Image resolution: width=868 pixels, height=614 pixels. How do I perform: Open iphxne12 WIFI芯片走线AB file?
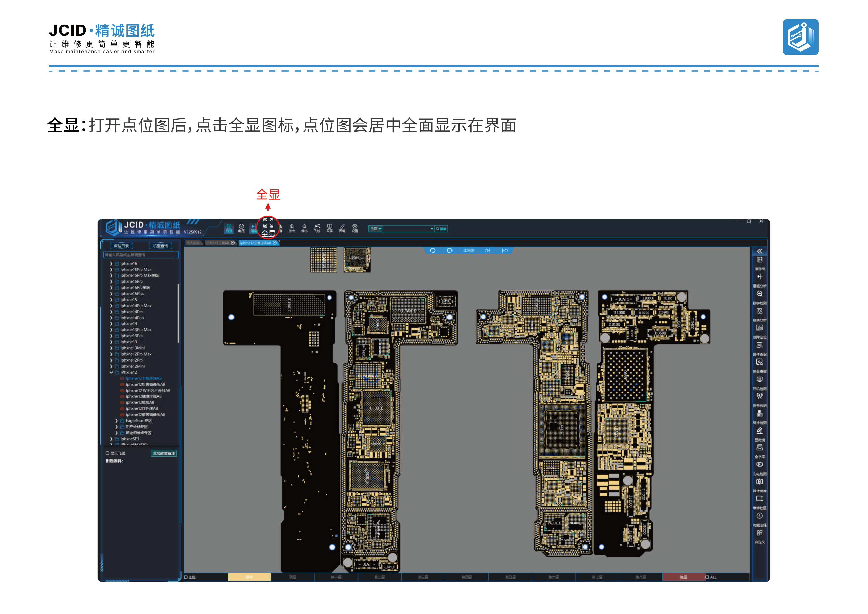point(148,391)
